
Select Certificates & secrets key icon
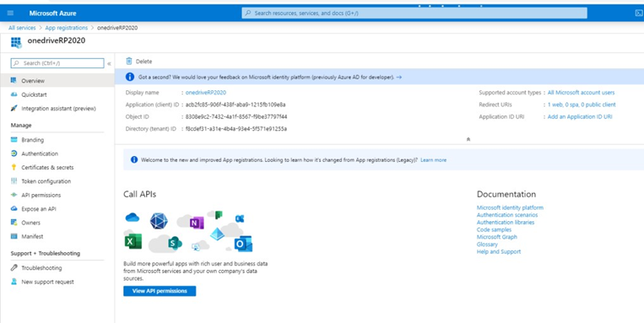point(14,168)
